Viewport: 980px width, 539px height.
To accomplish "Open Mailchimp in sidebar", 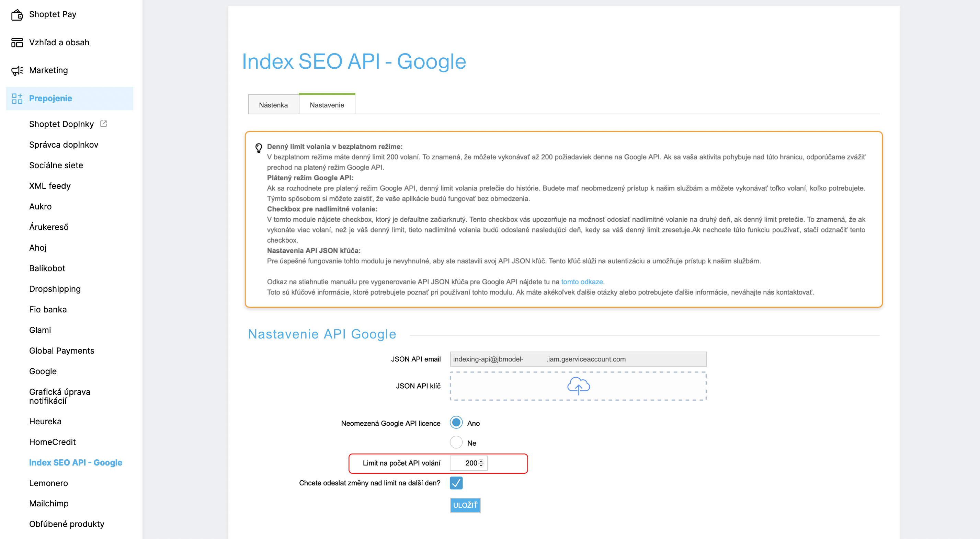I will point(49,503).
